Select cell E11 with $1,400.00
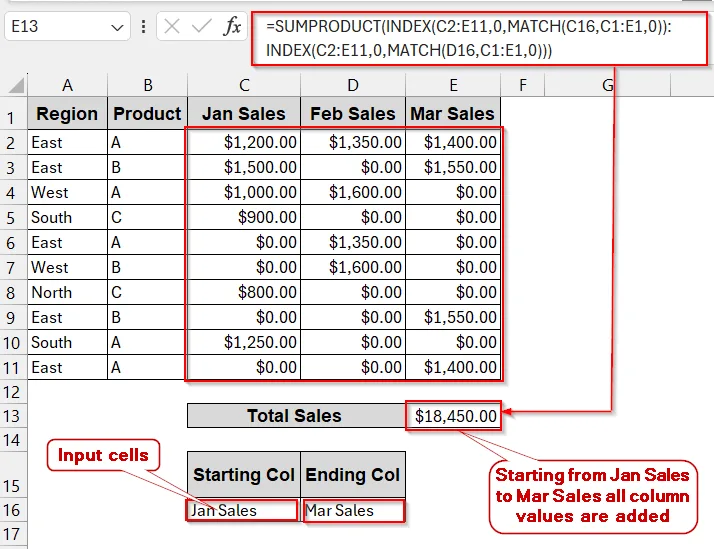 pos(453,367)
